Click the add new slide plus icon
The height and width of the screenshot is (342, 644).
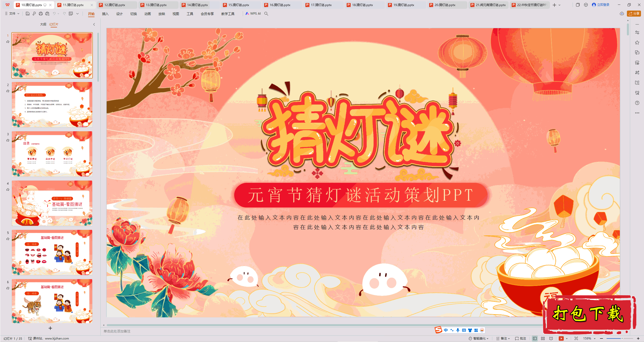click(50, 328)
